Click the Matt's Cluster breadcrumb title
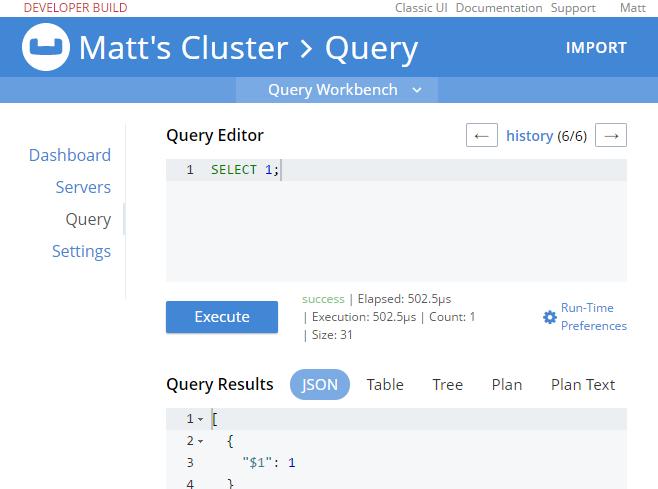 pyautogui.click(x=183, y=48)
